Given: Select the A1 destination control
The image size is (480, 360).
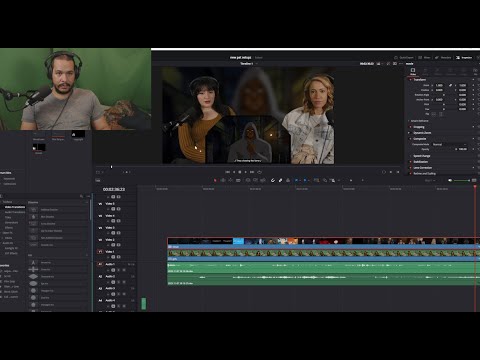Looking at the screenshot, I should tap(100, 264).
